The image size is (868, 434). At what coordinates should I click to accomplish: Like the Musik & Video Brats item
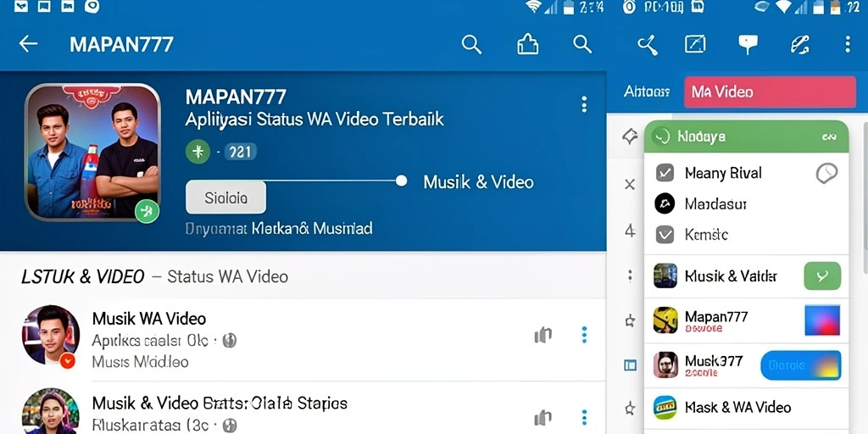pyautogui.click(x=543, y=417)
